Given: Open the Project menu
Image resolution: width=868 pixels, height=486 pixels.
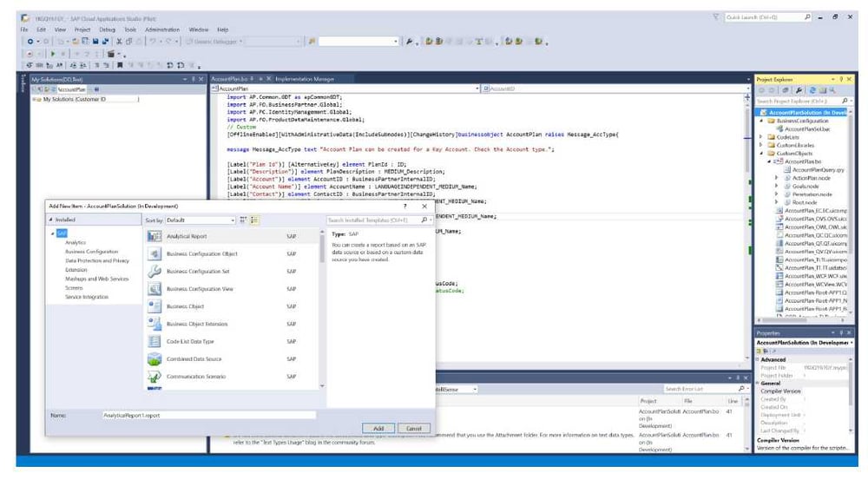Looking at the screenshot, I should tap(82, 30).
